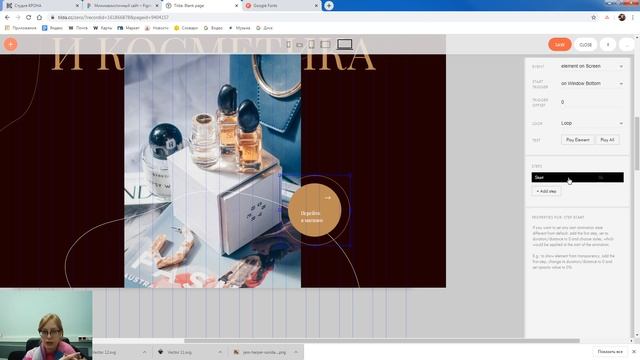Go back in browser history

pos(7,18)
